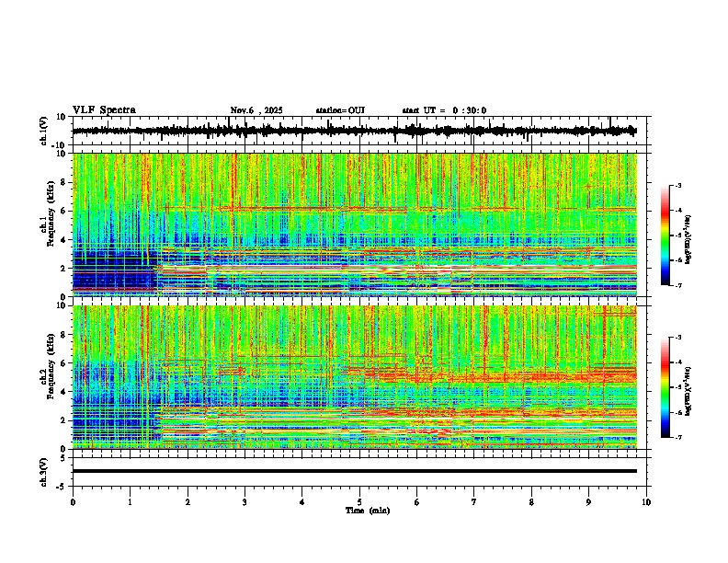
Task: Click the ch.2 spectrogram color bar
Action: click(x=665, y=387)
